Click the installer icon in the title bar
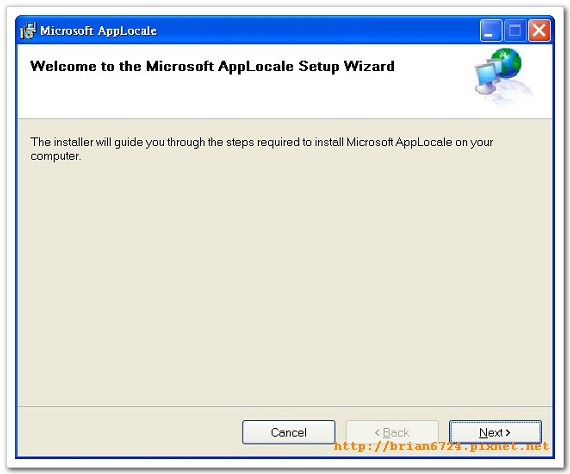Image resolution: width=570 pixels, height=474 pixels. (x=28, y=31)
